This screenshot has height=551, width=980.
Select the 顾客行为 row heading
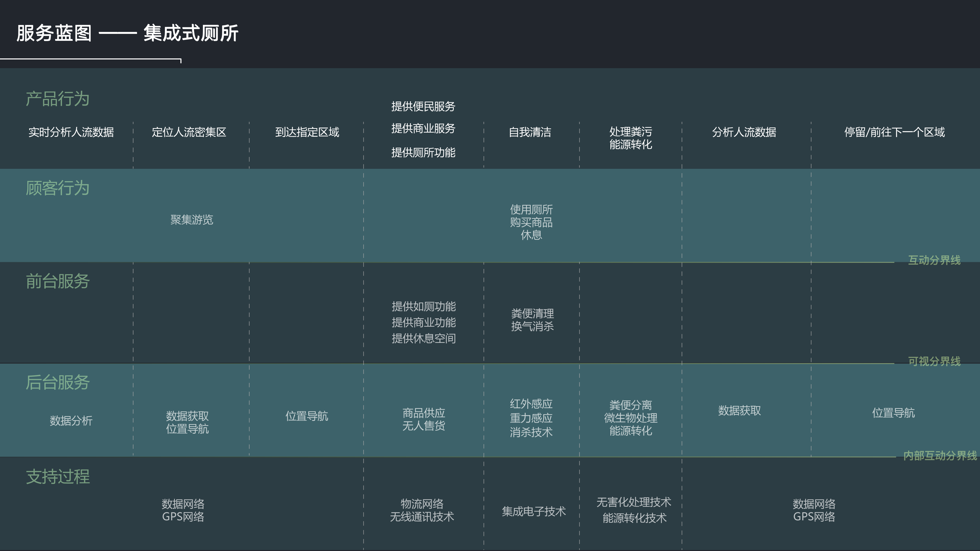(57, 188)
